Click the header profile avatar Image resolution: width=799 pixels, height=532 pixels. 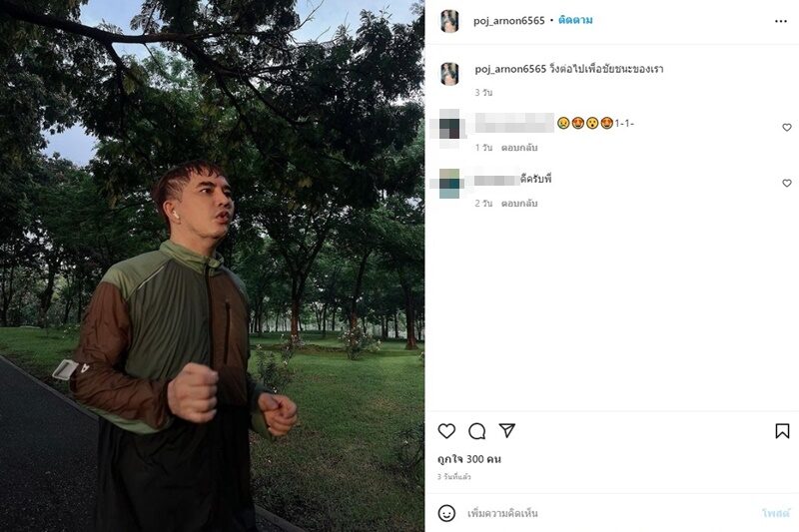coord(449,21)
